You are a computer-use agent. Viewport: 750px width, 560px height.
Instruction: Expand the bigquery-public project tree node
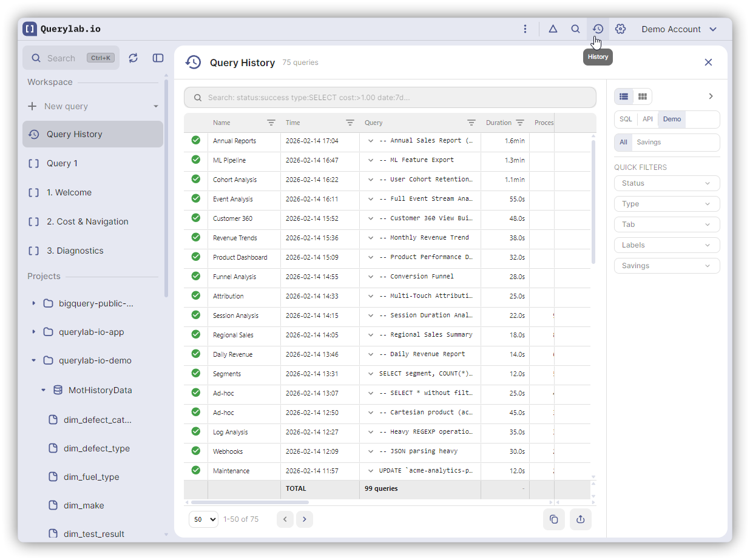[x=34, y=303]
